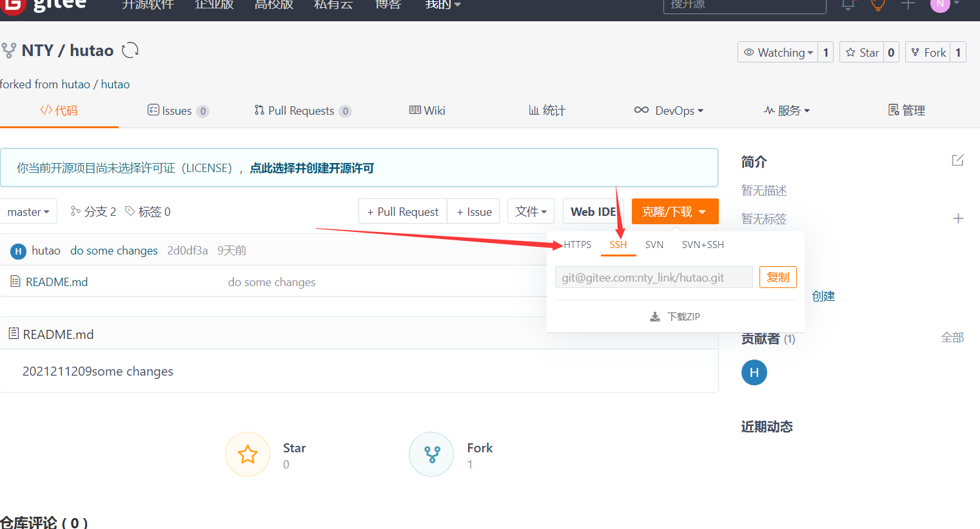Click the 创建 link on the right
The width and height of the screenshot is (980, 529).
823,296
